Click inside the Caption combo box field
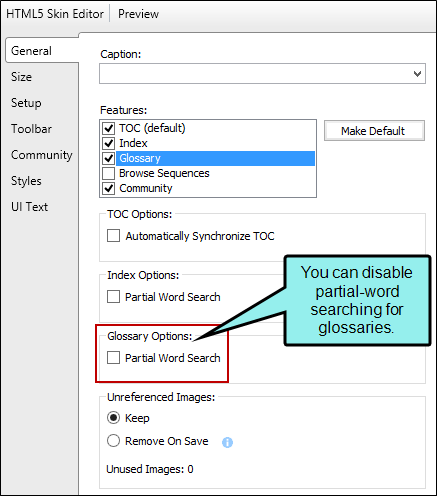This screenshot has width=437, height=496. [262, 74]
